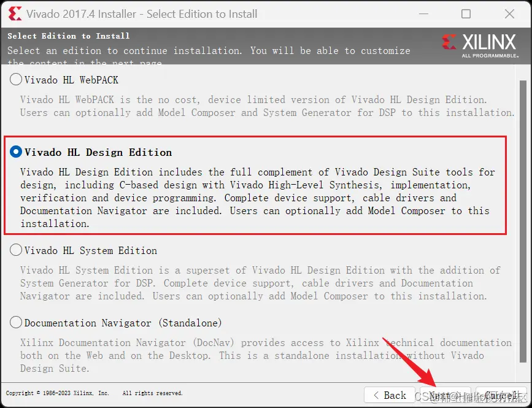The height and width of the screenshot is (408, 532).
Task: Click the Documentation Navigator description text
Action: coord(266,355)
